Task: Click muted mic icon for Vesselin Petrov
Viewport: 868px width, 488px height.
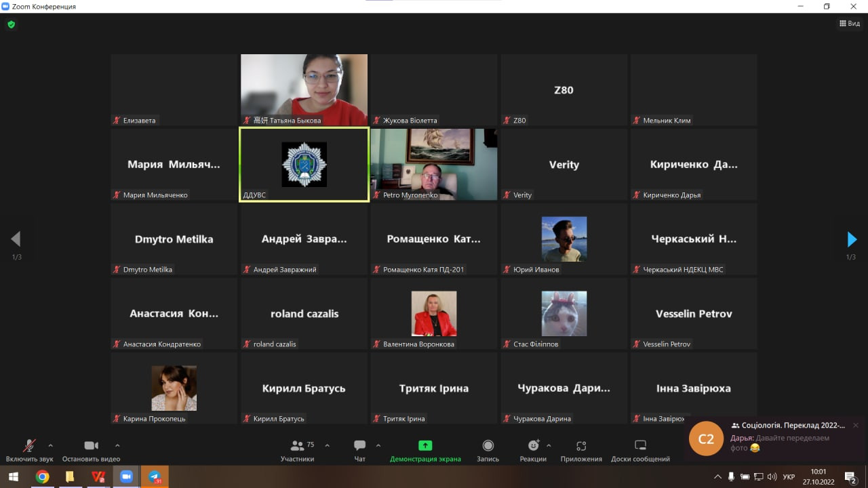Action: [x=637, y=344]
